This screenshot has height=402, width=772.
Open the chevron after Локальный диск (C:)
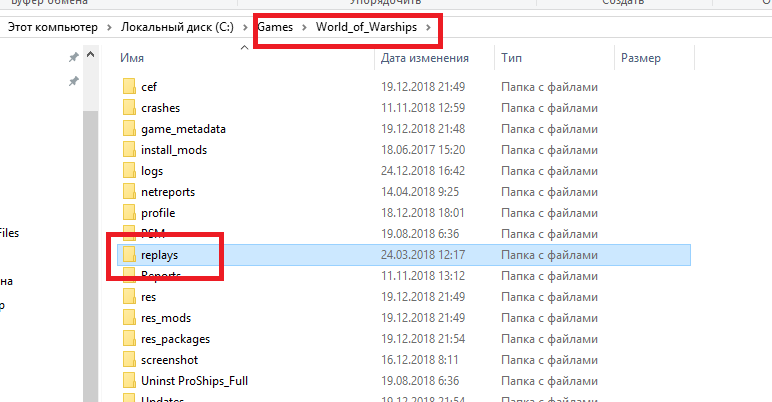(x=245, y=27)
